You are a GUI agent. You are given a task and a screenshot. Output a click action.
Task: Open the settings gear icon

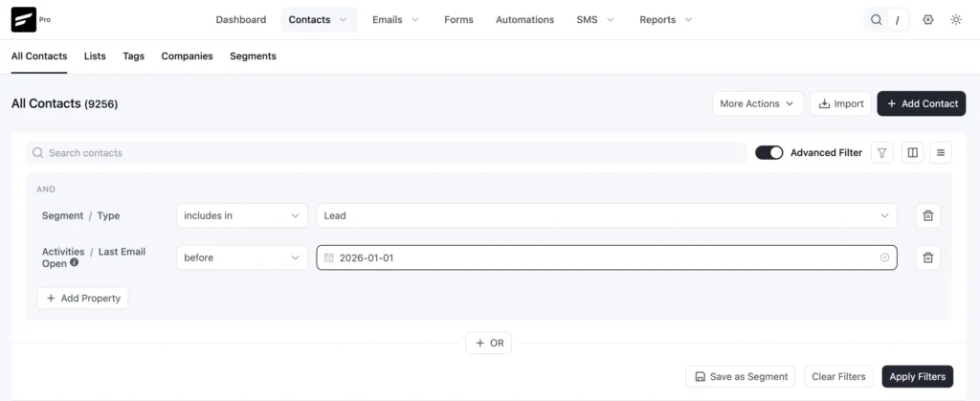click(928, 20)
